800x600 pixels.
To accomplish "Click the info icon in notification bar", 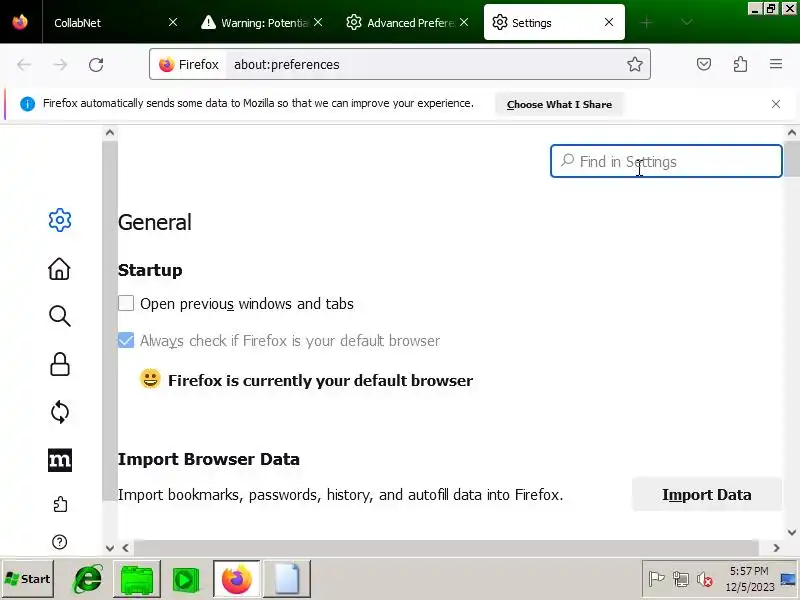I will 28,104.
